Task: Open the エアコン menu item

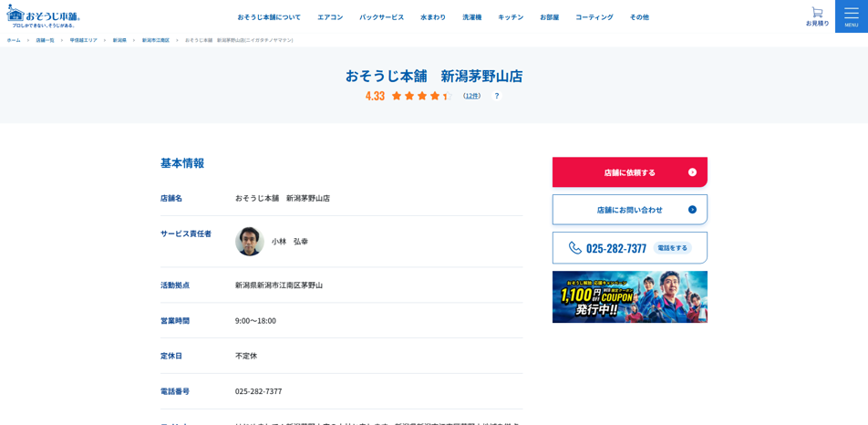Action: [x=330, y=17]
